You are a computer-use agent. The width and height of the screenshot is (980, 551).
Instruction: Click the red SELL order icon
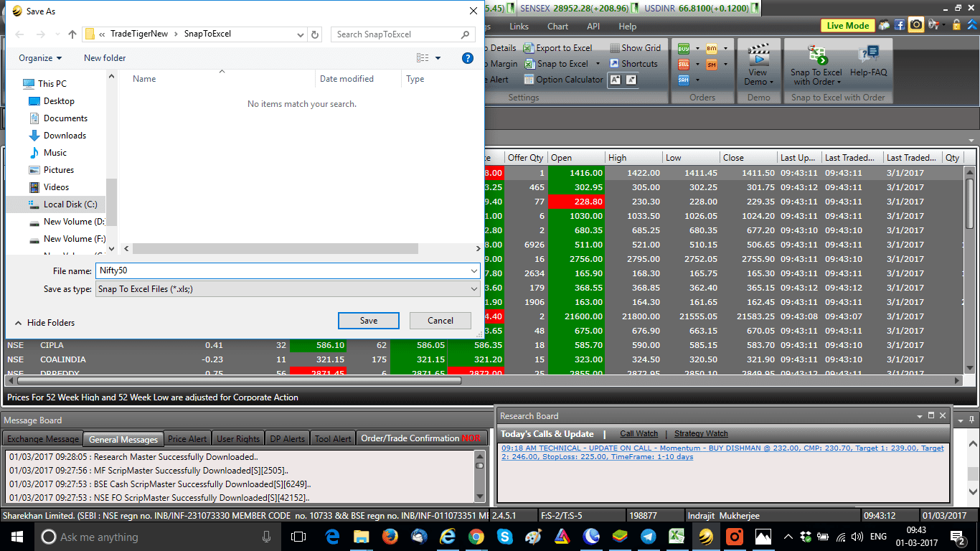[x=684, y=64]
